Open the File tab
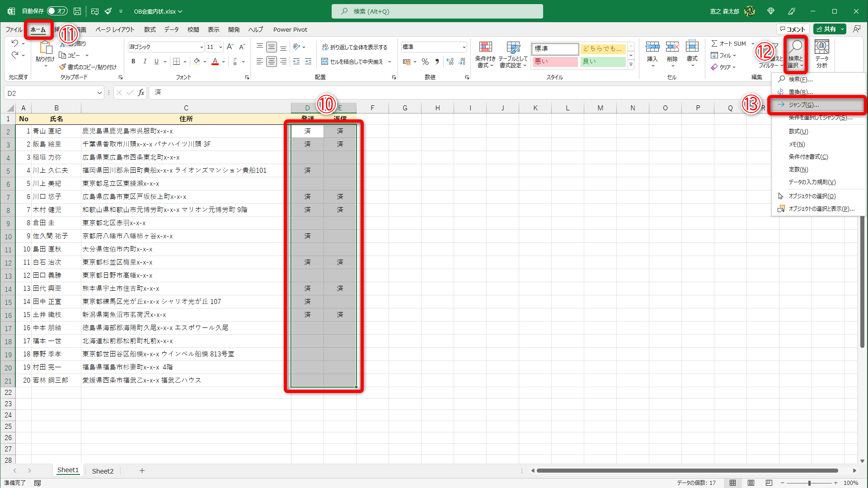 pos(14,29)
